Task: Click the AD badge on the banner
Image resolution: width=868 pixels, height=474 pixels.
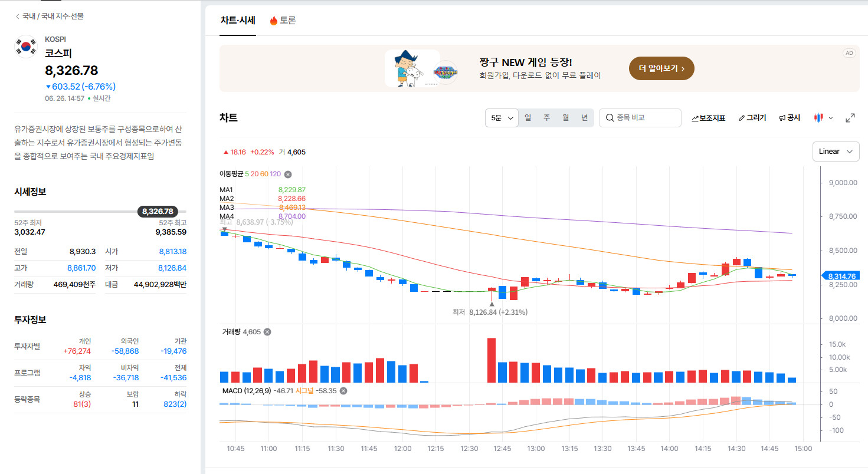Action: coord(849,53)
